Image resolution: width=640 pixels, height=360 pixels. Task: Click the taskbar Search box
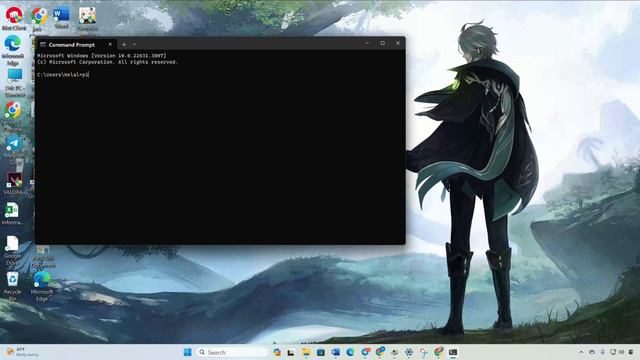[232, 352]
